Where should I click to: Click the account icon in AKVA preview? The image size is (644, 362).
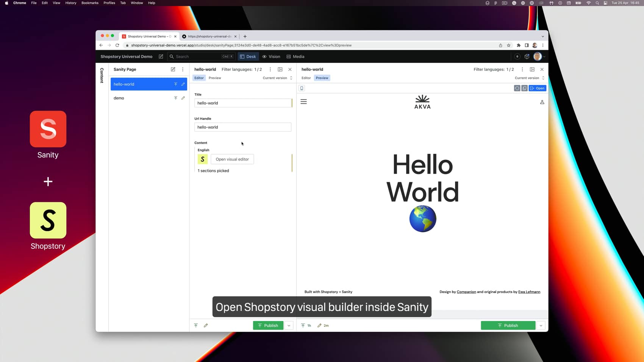tap(542, 102)
